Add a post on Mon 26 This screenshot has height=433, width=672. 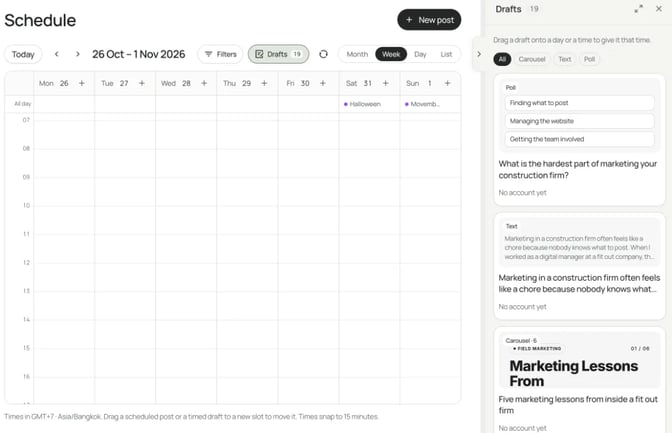[82, 83]
